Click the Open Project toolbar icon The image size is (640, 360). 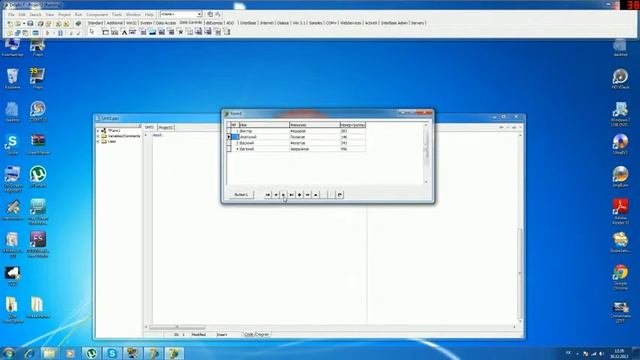(x=49, y=24)
